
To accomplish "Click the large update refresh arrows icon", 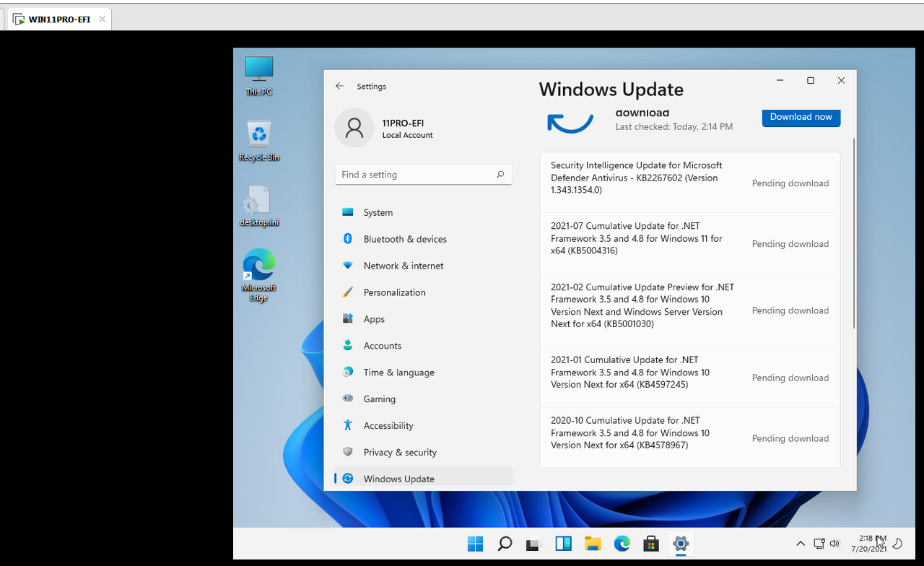I will [x=570, y=123].
